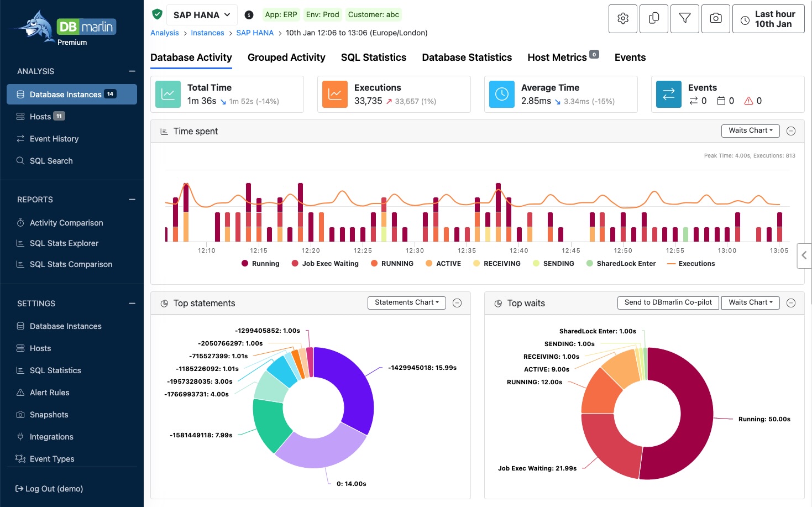Collapse the ANALYSIS sidebar section
812x507 pixels.
pos(132,71)
